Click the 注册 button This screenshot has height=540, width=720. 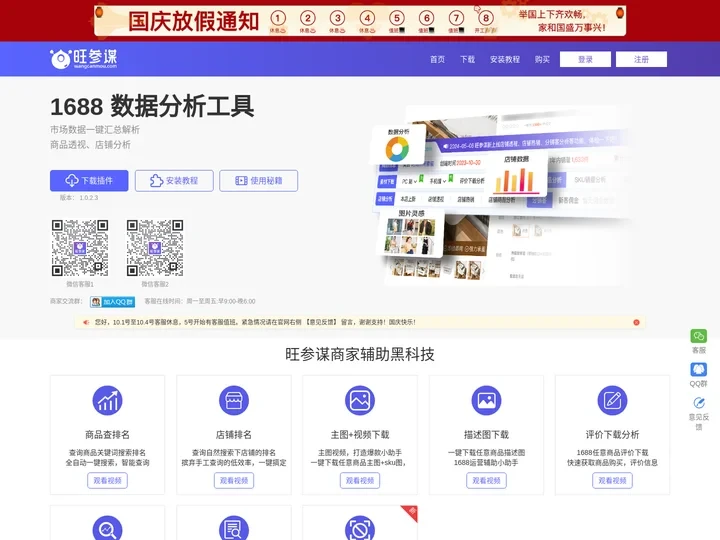point(641,59)
